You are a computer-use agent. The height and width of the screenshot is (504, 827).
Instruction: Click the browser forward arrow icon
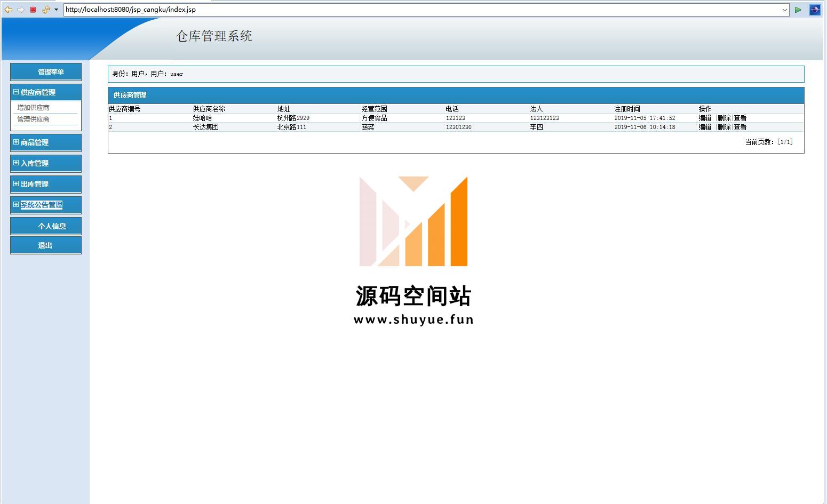[21, 10]
